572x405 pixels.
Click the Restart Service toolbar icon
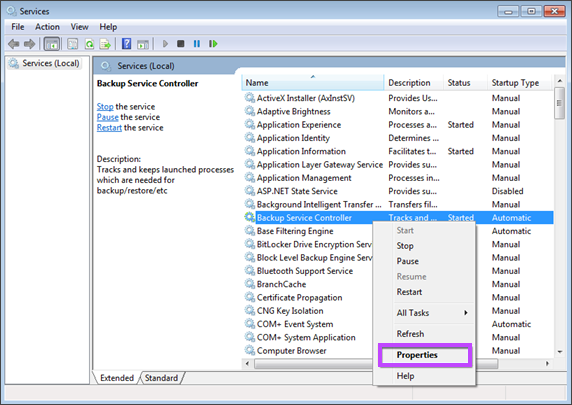point(213,44)
